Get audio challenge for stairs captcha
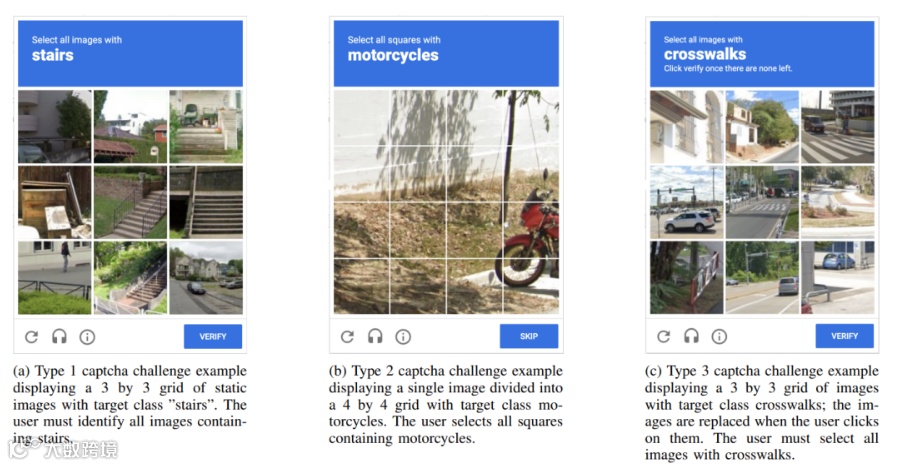Screen dimensions: 900x466 pyautogui.click(x=59, y=337)
